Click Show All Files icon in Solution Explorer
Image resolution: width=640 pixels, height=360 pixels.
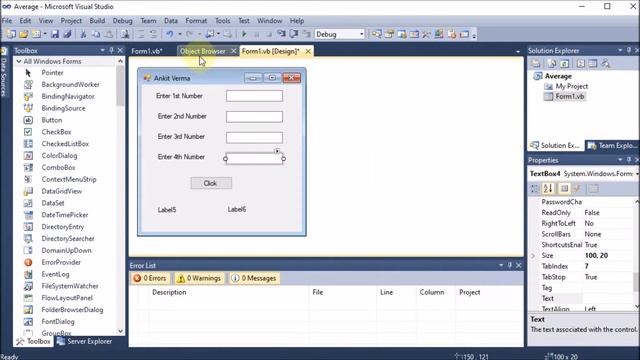point(552,63)
